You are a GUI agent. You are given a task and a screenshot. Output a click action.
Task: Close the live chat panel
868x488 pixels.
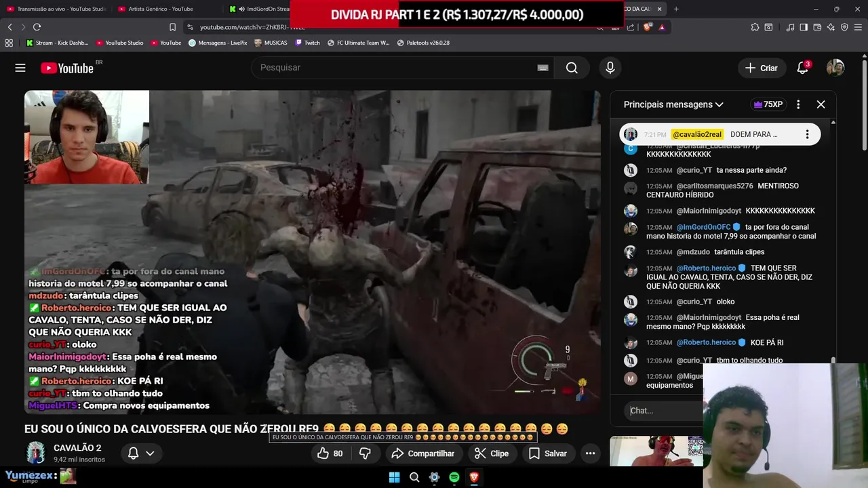coord(821,104)
